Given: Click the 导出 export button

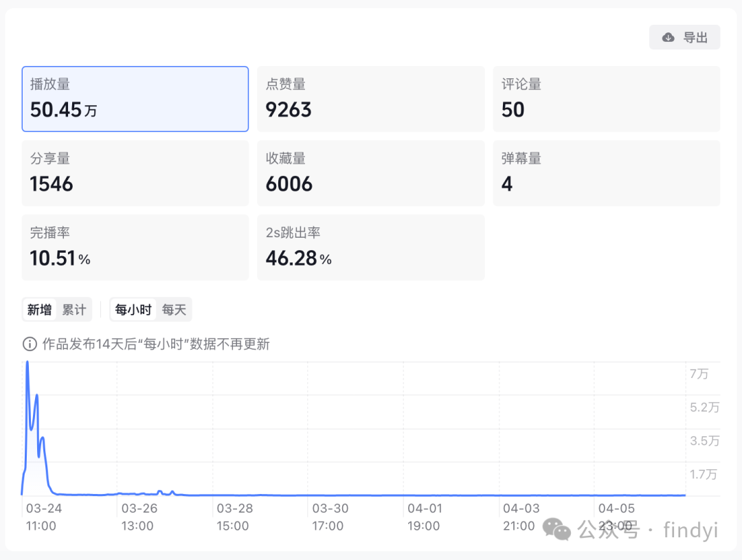Looking at the screenshot, I should click(x=685, y=37).
